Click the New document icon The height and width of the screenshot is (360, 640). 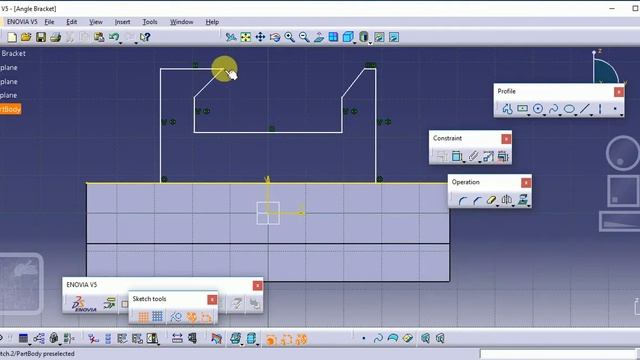pos(12,38)
